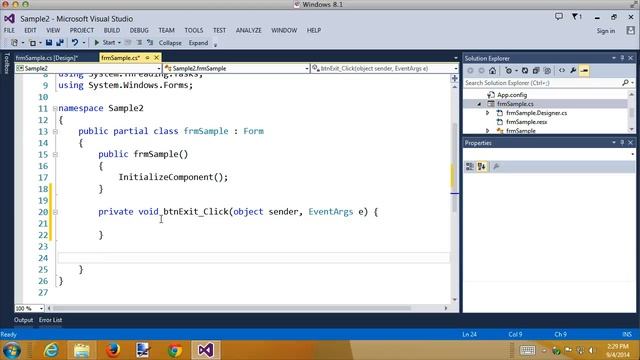The width and height of the screenshot is (640, 360).
Task: Click the New Project toolbar icon
Action: click(15, 42)
